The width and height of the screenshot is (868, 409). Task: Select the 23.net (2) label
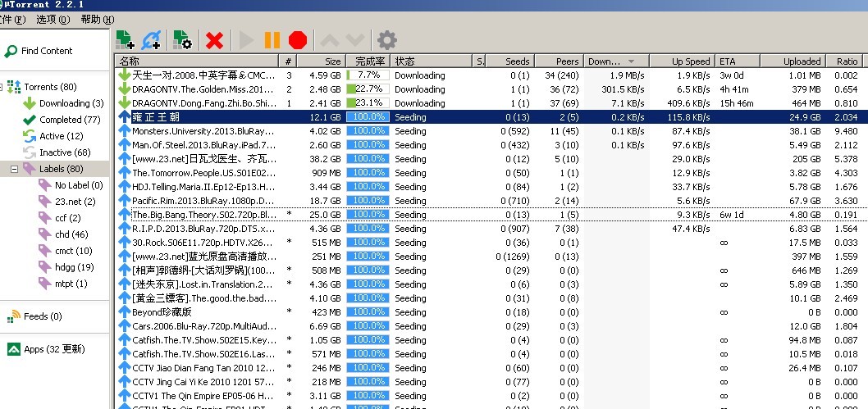(x=75, y=202)
